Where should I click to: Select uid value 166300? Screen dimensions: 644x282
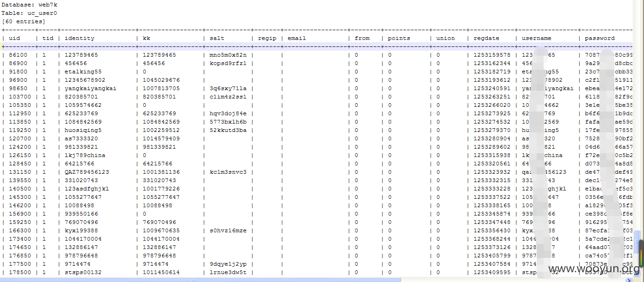click(20, 230)
